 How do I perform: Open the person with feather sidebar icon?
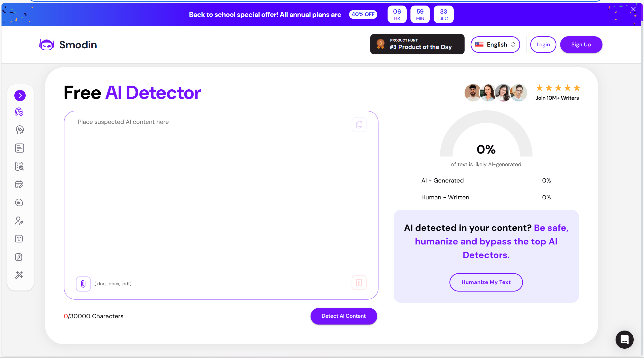[x=19, y=221]
